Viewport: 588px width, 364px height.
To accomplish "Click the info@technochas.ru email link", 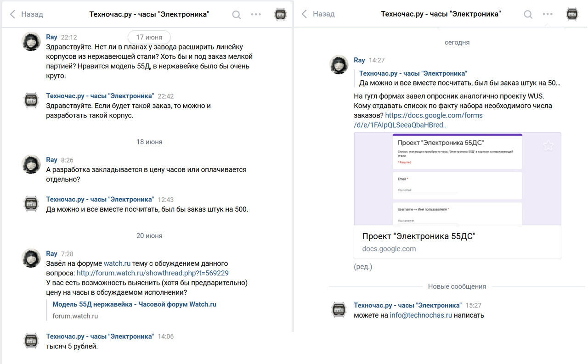I will pyautogui.click(x=421, y=315).
